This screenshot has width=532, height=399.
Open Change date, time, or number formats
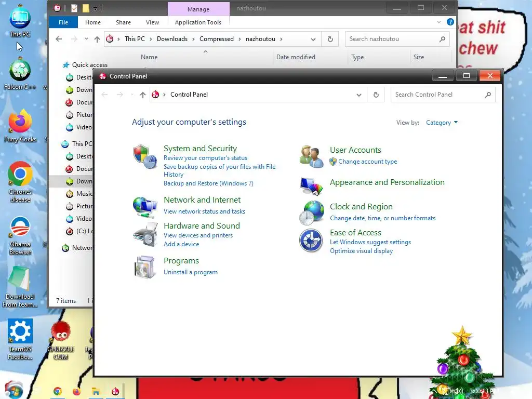coord(382,218)
